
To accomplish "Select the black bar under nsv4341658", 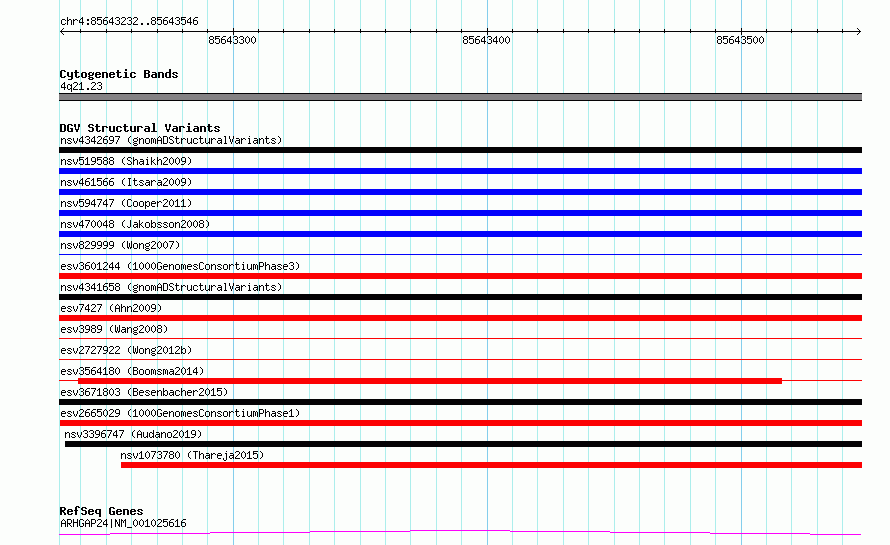I will (x=460, y=297).
